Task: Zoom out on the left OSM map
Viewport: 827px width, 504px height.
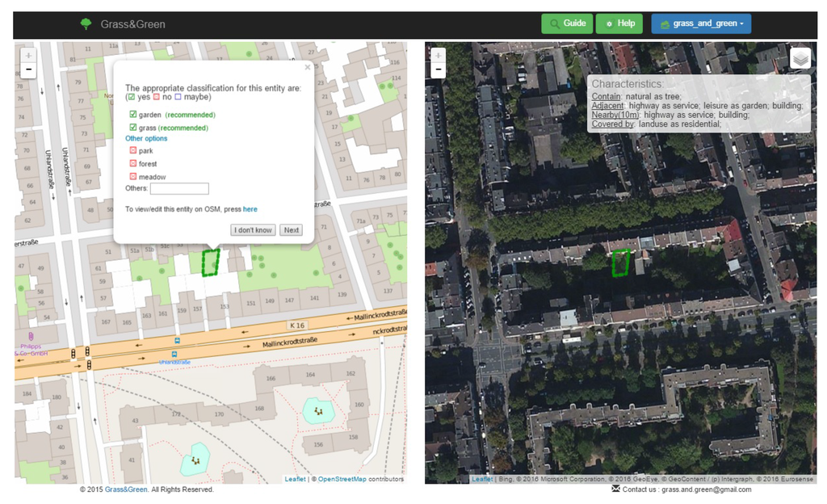Action: click(x=28, y=70)
